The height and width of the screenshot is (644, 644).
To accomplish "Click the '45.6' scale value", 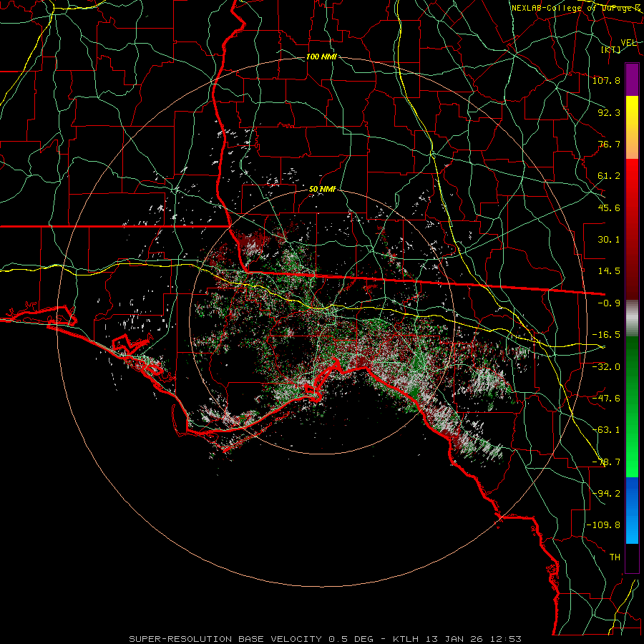I will click(x=609, y=208).
